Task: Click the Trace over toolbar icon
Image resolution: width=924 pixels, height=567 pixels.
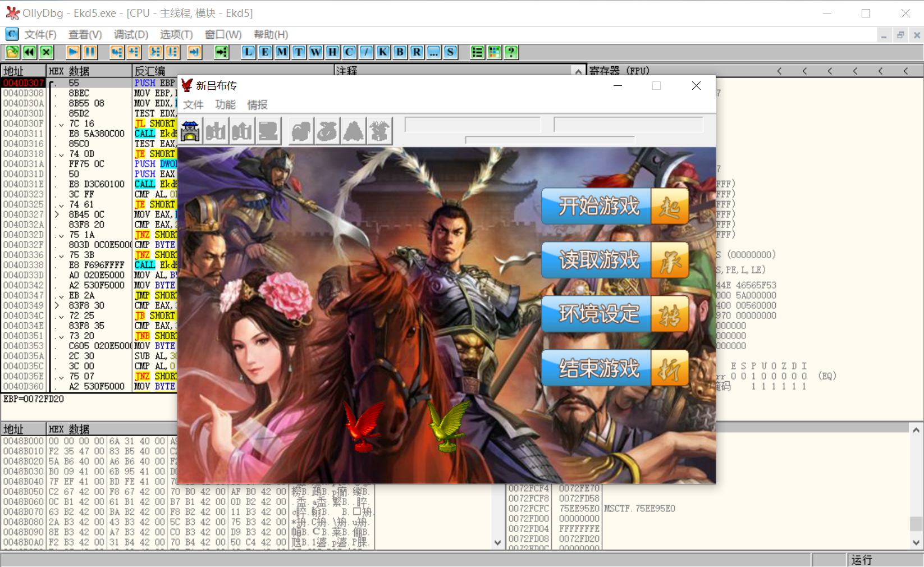Action: point(172,52)
